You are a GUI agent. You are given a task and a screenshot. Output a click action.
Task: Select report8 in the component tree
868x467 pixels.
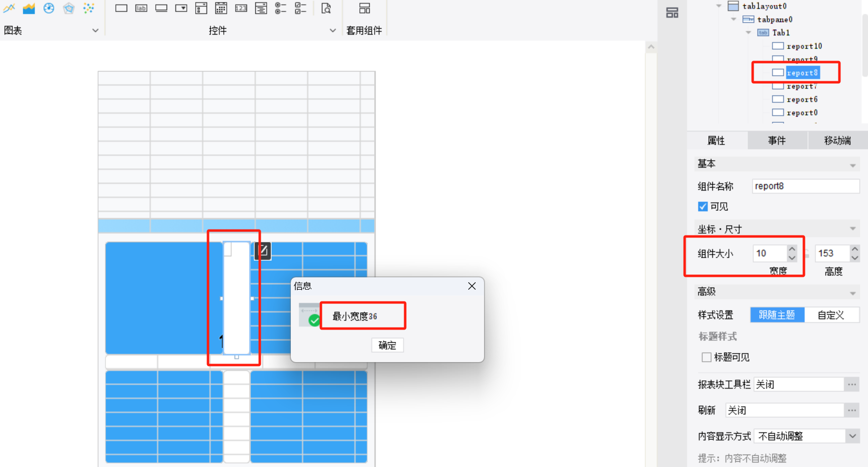click(802, 73)
